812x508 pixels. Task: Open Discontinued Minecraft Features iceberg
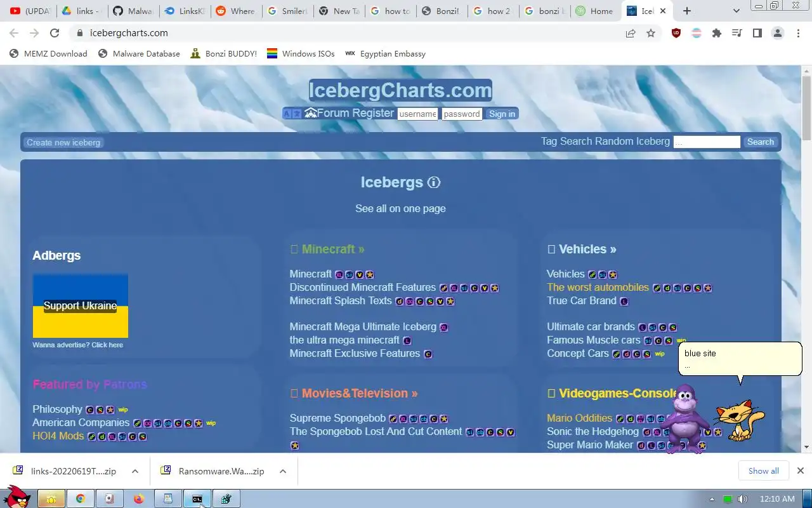click(x=363, y=288)
